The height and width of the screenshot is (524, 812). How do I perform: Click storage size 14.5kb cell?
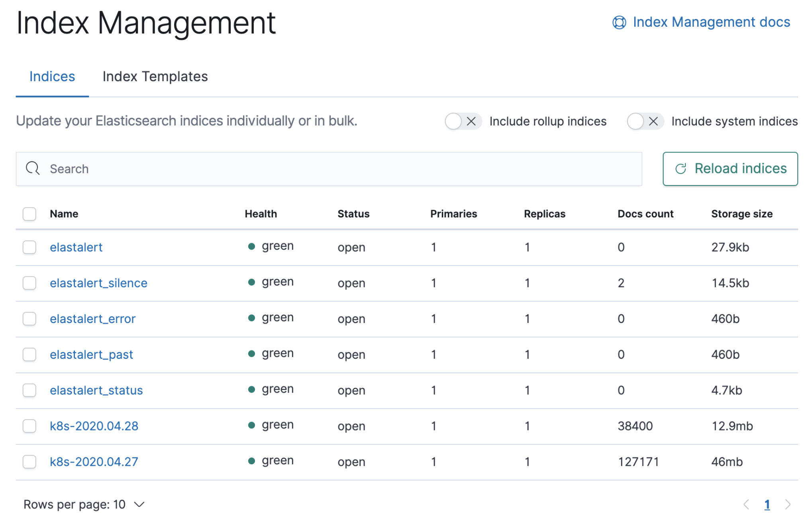point(730,283)
